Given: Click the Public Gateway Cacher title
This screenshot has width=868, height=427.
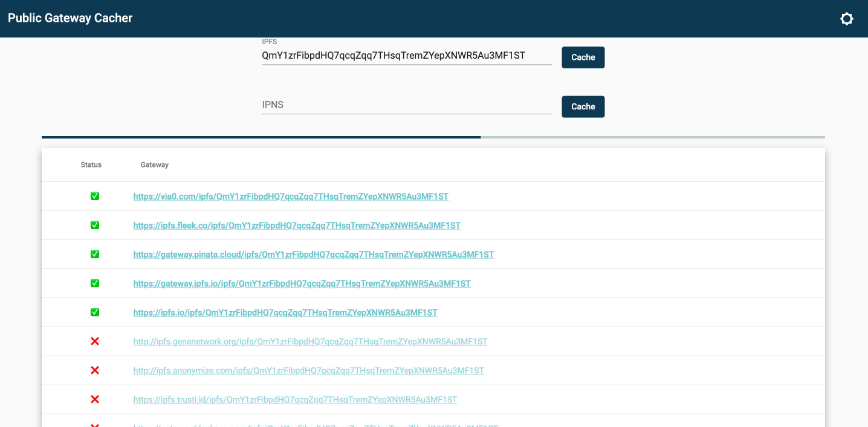Looking at the screenshot, I should 70,18.
